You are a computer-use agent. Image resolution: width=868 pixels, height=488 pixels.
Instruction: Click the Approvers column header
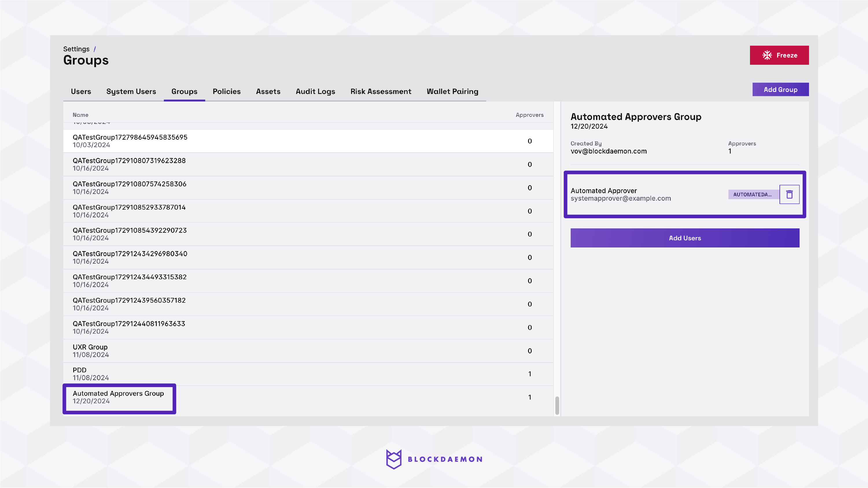coord(529,115)
